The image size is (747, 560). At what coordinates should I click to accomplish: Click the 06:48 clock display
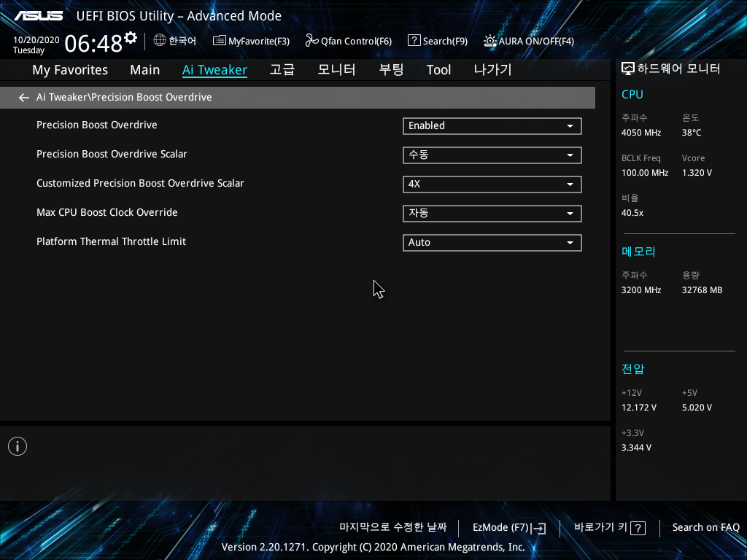pyautogui.click(x=93, y=44)
